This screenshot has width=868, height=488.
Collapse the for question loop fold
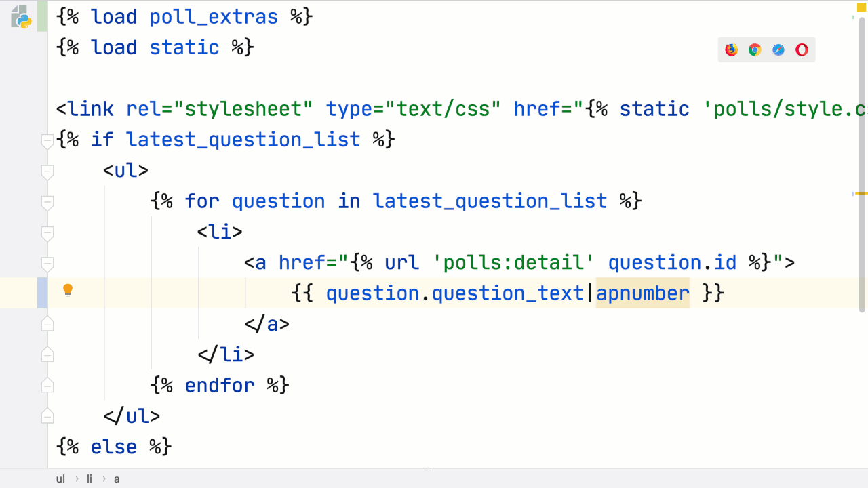point(47,202)
